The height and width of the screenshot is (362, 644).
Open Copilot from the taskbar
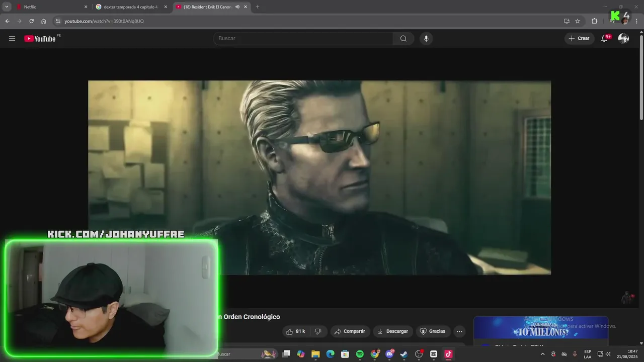pos(301,354)
